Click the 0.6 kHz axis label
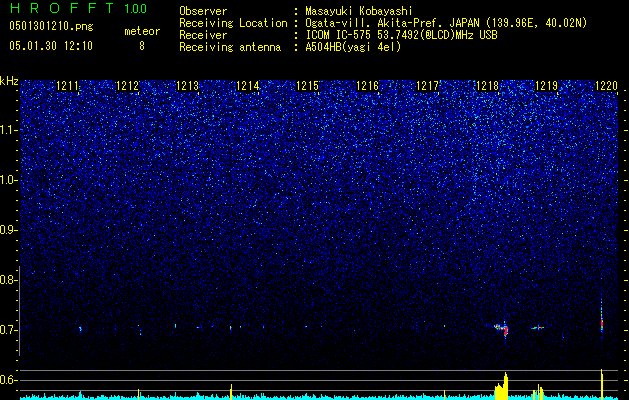The width and height of the screenshot is (629, 400). click(9, 380)
